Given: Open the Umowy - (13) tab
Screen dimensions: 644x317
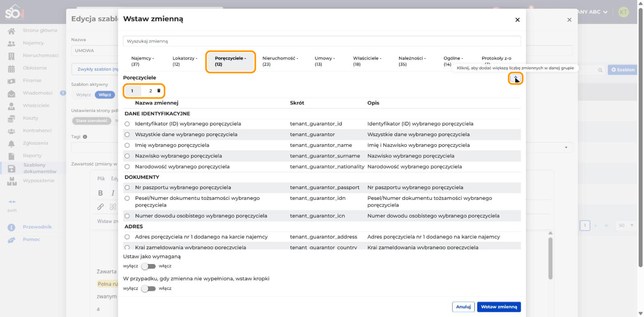Looking at the screenshot, I should (325, 61).
